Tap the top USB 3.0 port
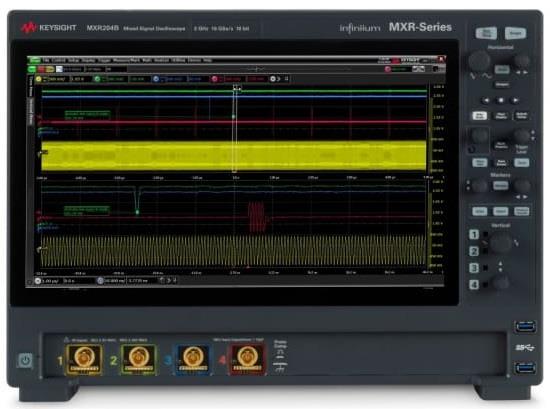The width and height of the screenshot is (550, 409). click(525, 327)
